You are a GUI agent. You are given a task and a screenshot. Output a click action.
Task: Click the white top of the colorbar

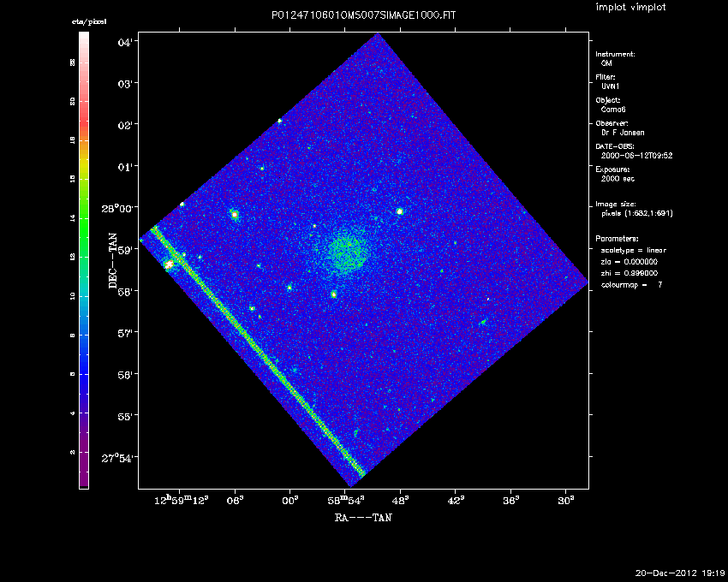coord(84,38)
